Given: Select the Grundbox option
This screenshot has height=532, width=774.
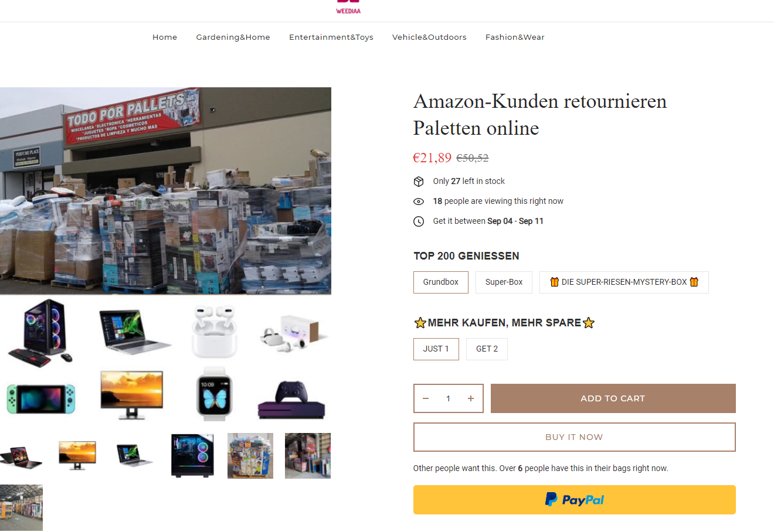Looking at the screenshot, I should [x=441, y=282].
